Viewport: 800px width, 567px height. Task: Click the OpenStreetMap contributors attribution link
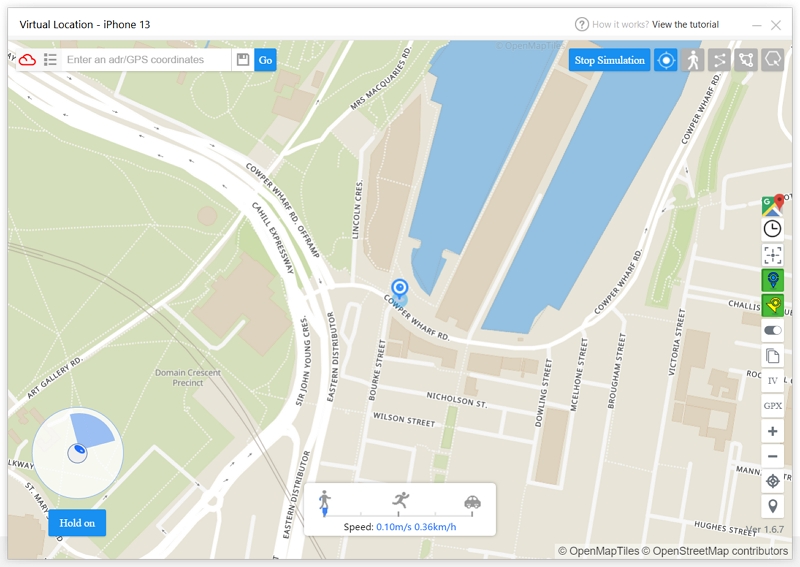coord(715,551)
